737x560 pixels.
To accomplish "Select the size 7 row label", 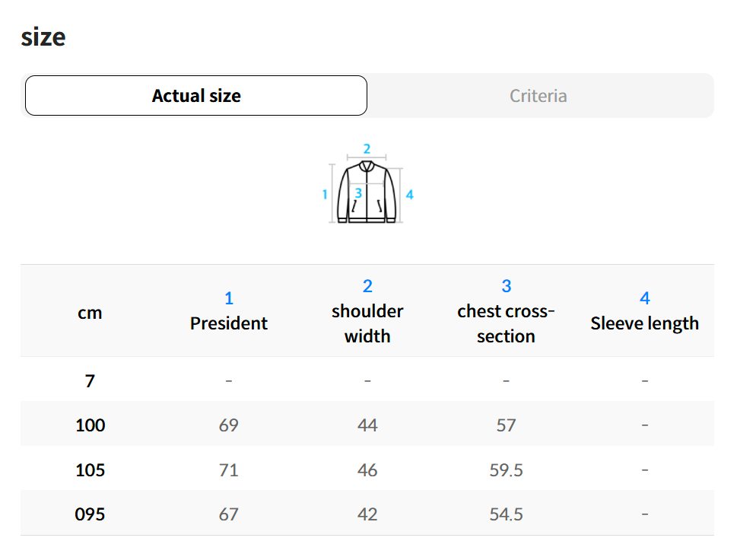I will click(90, 380).
